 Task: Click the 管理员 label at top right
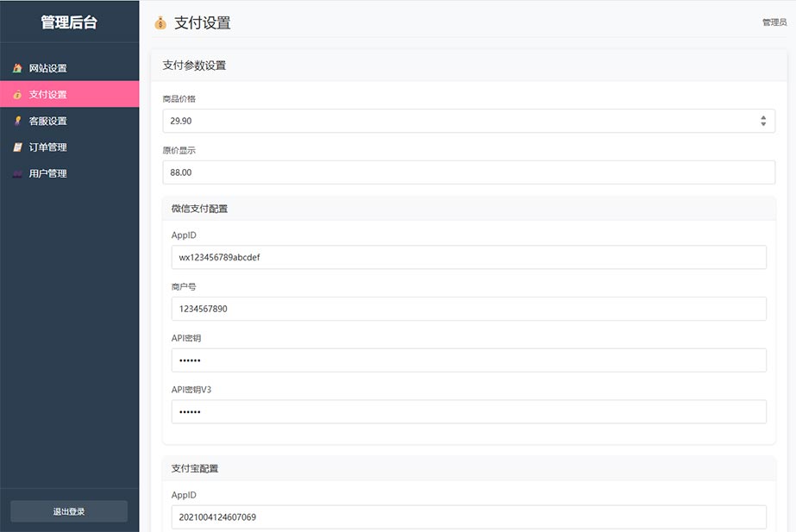[x=774, y=23]
